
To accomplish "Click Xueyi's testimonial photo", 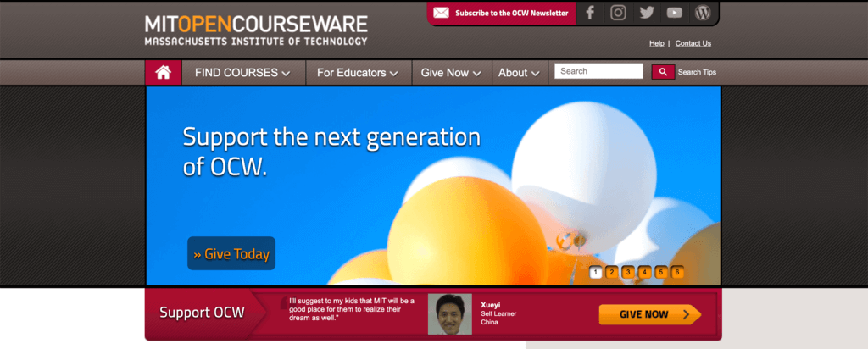I will [x=450, y=314].
